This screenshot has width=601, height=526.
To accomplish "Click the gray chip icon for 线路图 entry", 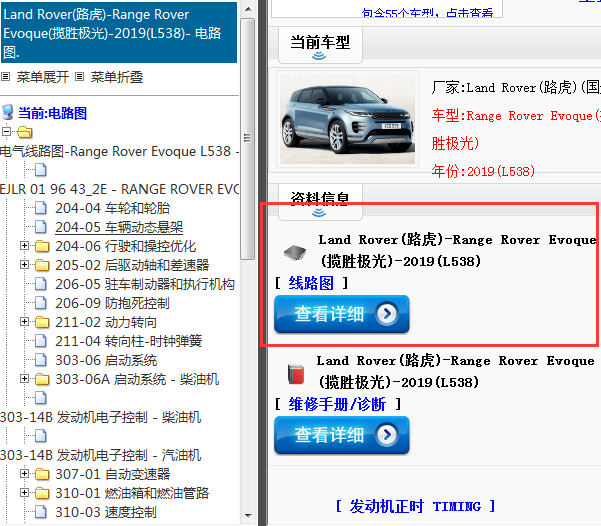I will click(x=295, y=253).
